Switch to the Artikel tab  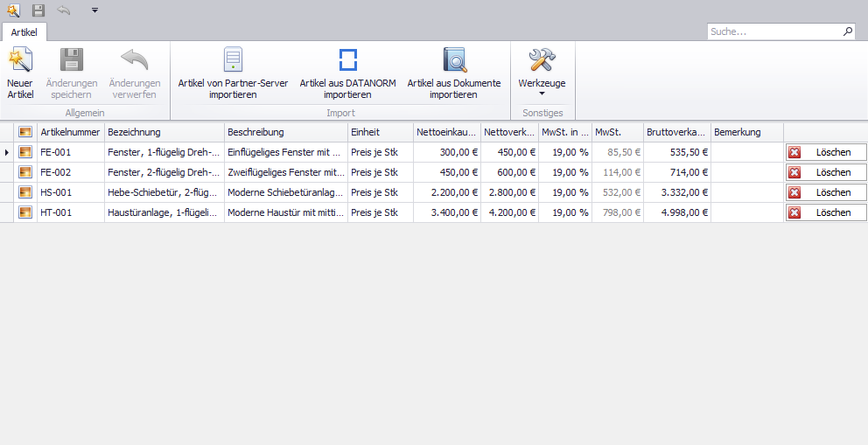tap(24, 31)
